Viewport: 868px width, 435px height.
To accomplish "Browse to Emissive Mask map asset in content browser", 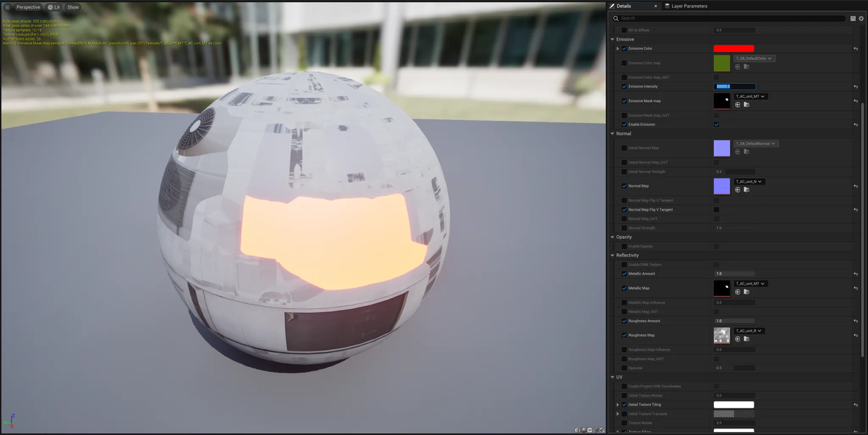I will [x=746, y=104].
